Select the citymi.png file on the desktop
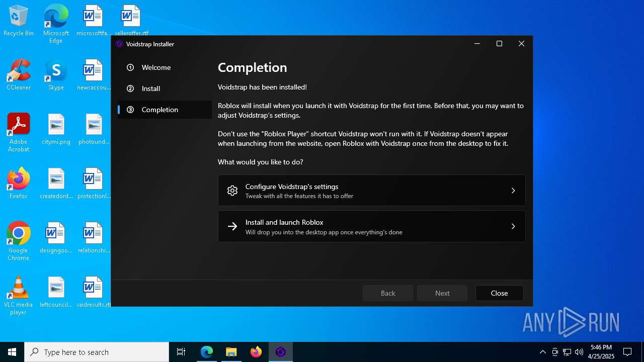644x362 pixels. click(56, 129)
